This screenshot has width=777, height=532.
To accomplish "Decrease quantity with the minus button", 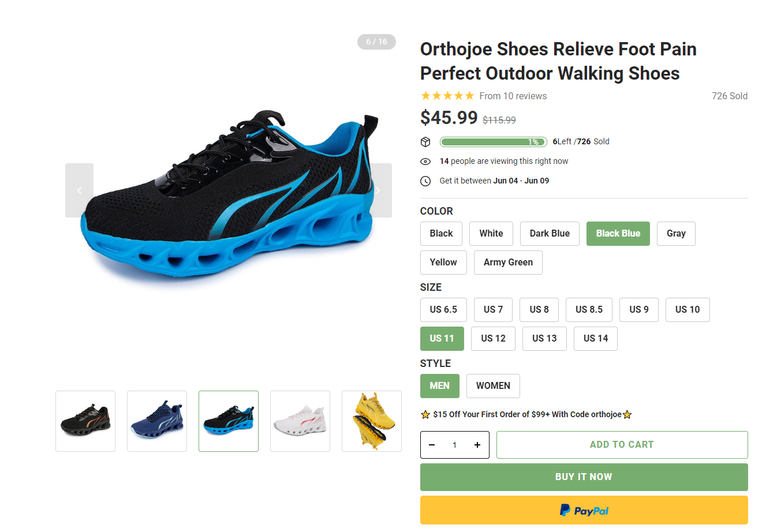I will 432,445.
